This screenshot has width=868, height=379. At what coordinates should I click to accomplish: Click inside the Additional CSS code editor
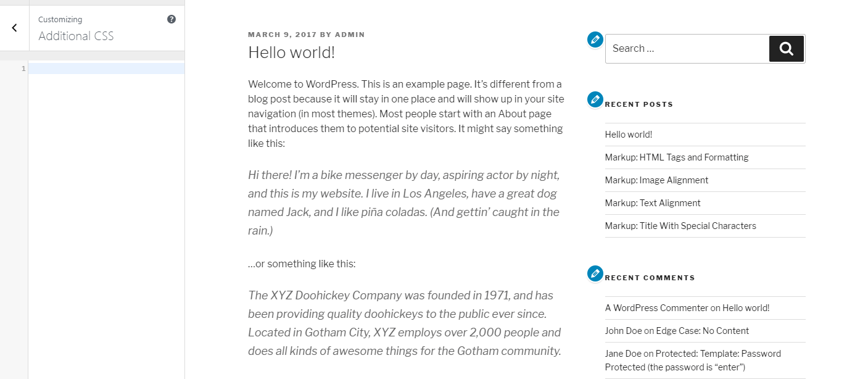(x=105, y=68)
